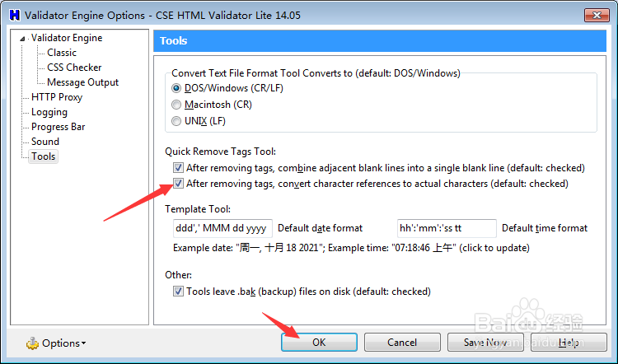Select Message Output in the tree
Viewport: 618px width, 364px height.
[x=82, y=82]
